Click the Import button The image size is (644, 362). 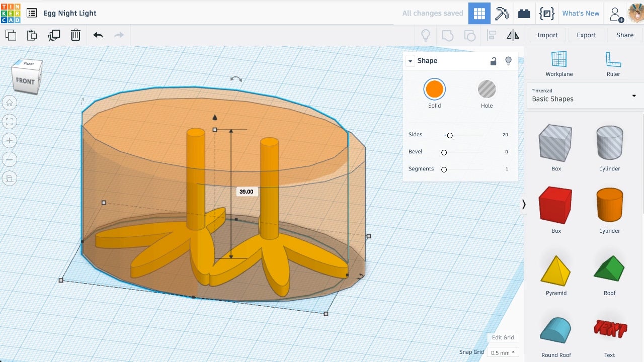(547, 35)
